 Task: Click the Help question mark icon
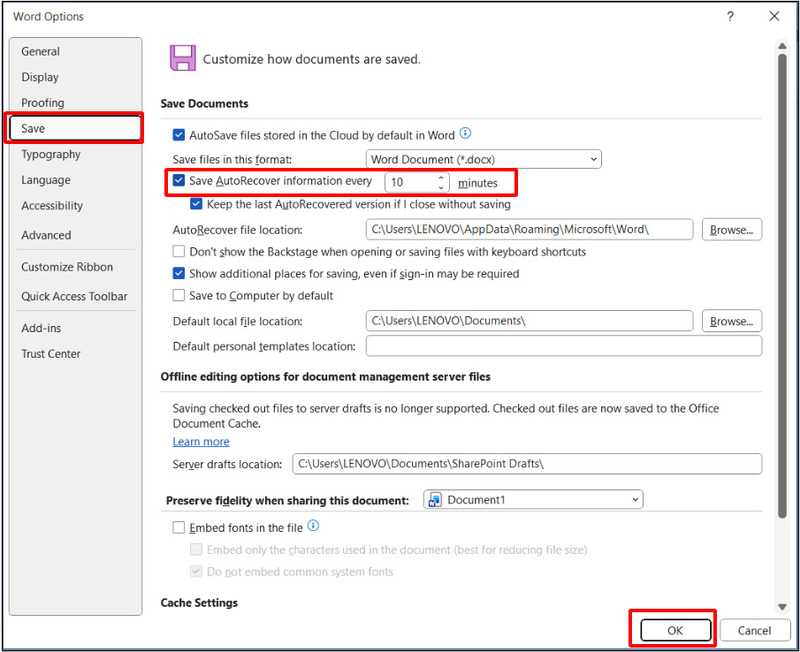[x=730, y=16]
